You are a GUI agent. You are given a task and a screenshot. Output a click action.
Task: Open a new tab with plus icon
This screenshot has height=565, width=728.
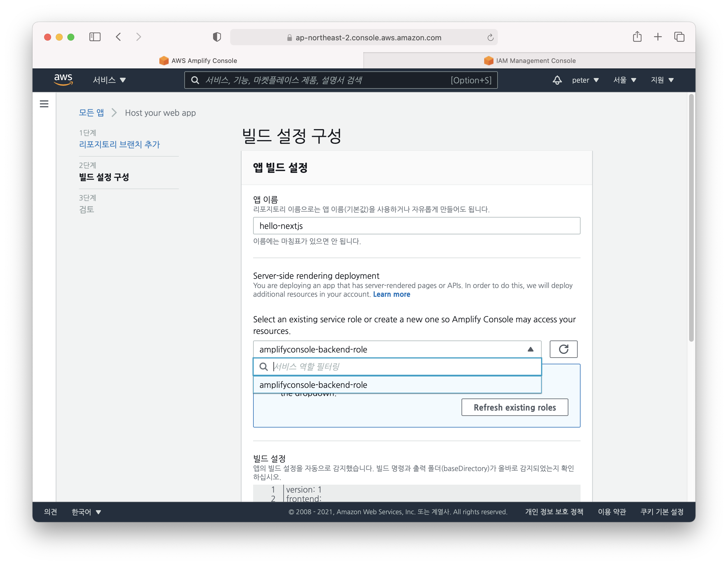[x=658, y=37]
